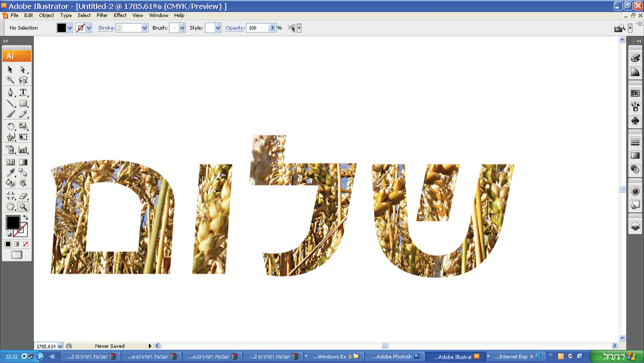
Task: Choose the Direct Selection tool
Action: pyautogui.click(x=23, y=69)
